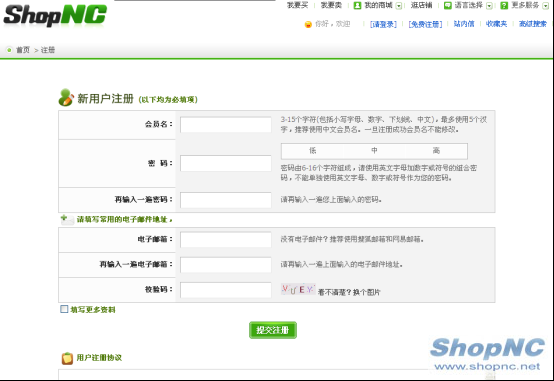The width and height of the screenshot is (554, 381).
Task: Click the 更多服务 question mark icon
Action: (x=504, y=5)
